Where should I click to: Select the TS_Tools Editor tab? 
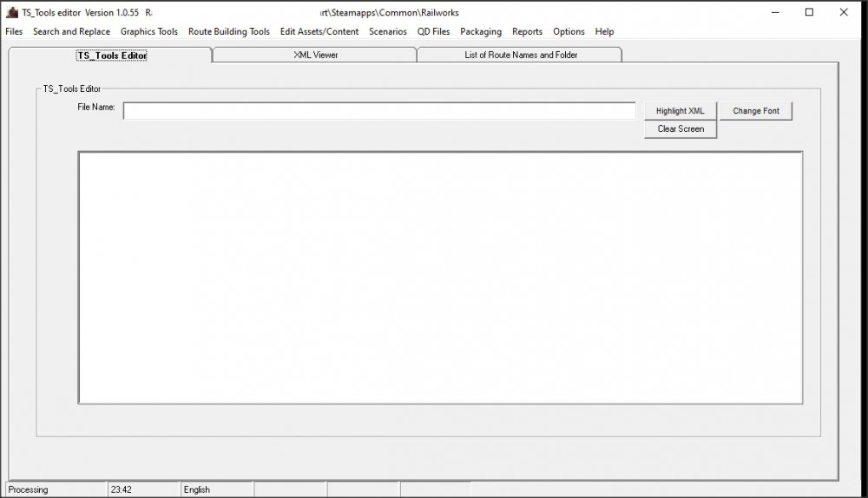(111, 55)
